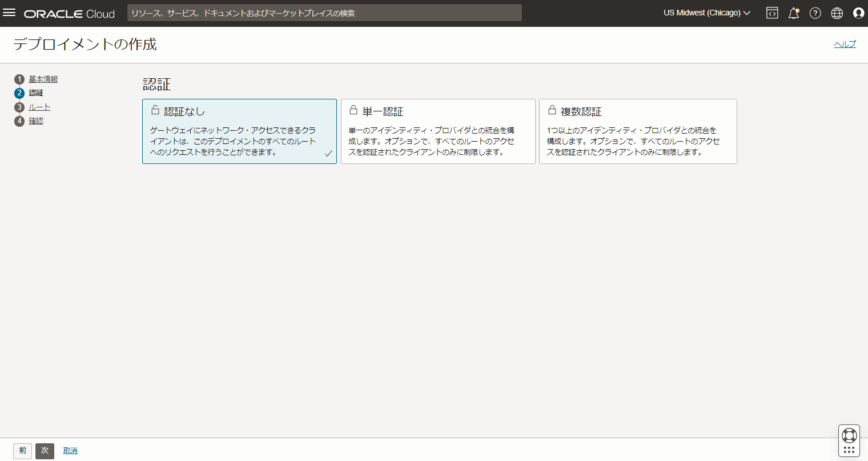Select the 複数認証 authentication card
868x461 pixels.
click(x=638, y=131)
